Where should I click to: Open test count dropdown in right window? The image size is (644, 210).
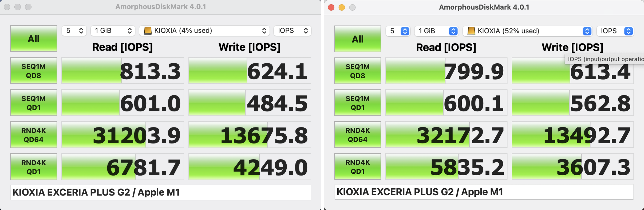click(398, 31)
